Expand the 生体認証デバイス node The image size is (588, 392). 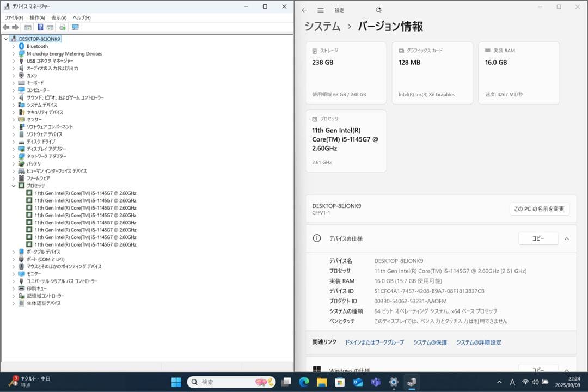[14, 303]
